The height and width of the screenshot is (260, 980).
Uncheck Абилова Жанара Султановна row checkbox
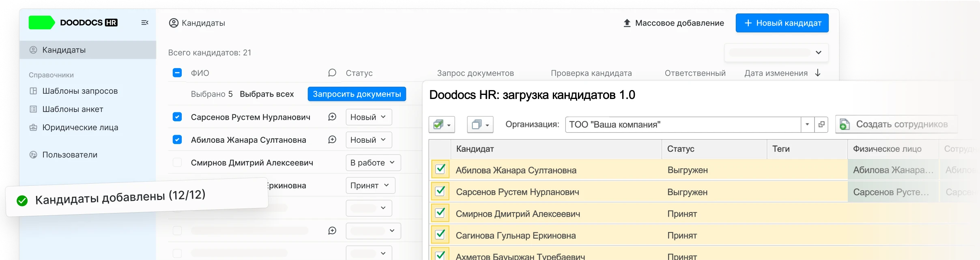pyautogui.click(x=177, y=140)
